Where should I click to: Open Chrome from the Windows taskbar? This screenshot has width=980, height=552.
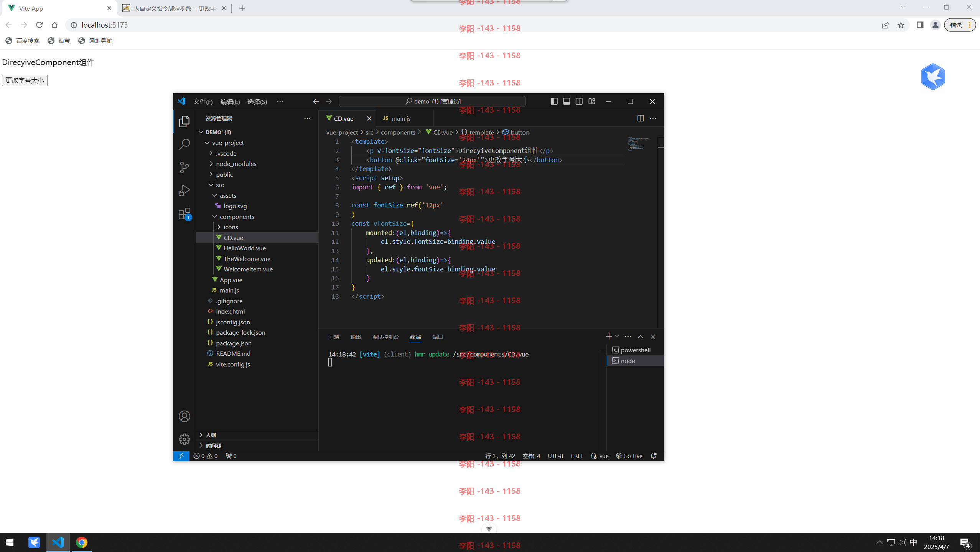point(81,542)
